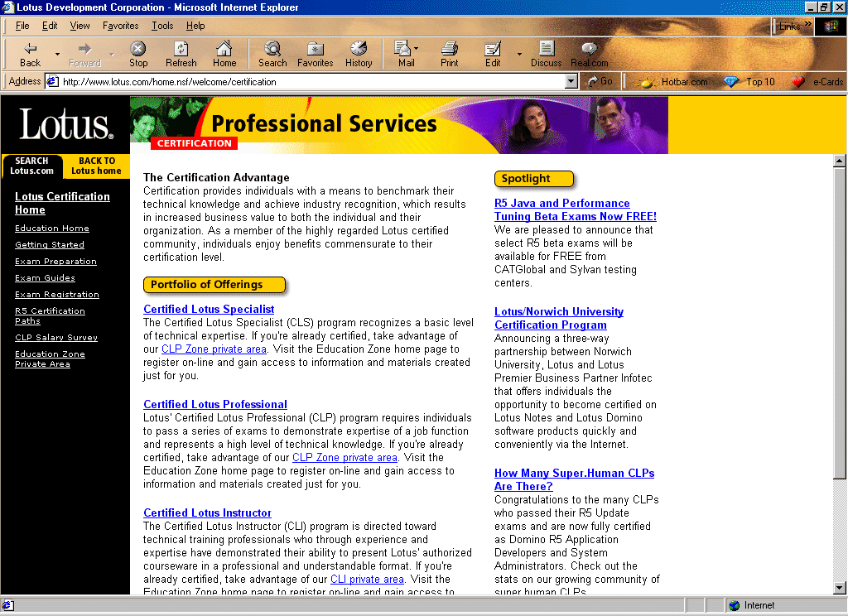This screenshot has width=848, height=616.
Task: Open the Tools menu
Action: point(162,26)
